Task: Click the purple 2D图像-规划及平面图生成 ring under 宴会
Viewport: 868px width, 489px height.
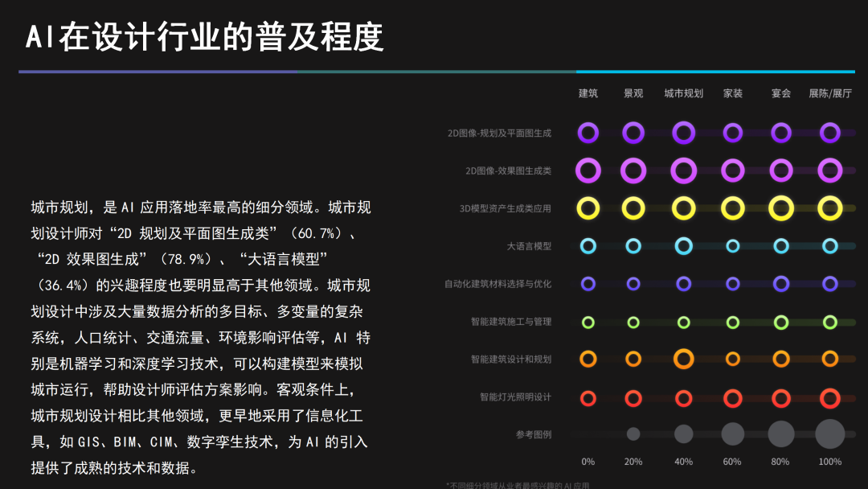Action: click(781, 133)
